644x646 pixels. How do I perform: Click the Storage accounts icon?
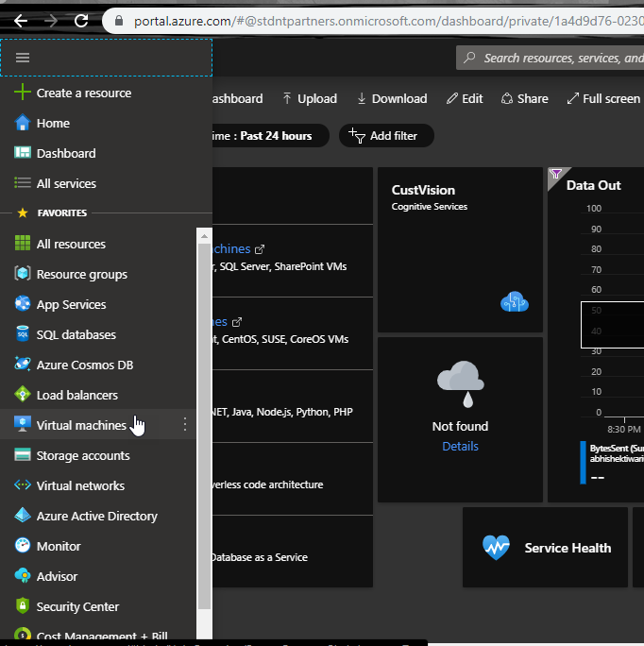pyautogui.click(x=23, y=455)
